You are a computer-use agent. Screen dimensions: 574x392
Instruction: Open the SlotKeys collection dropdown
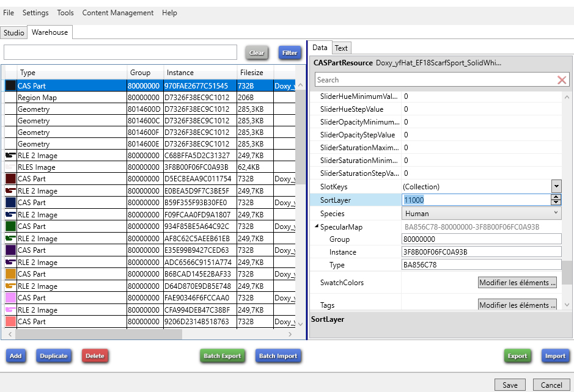click(556, 186)
